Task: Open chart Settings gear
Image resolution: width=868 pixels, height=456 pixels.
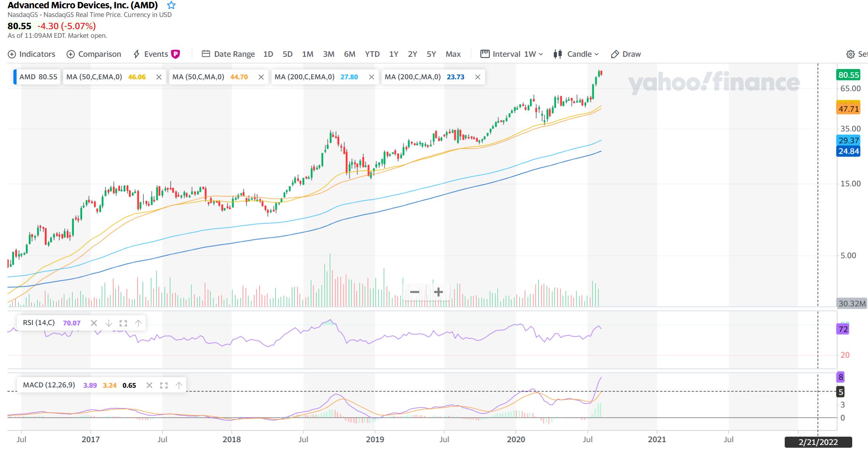Action: (850, 54)
